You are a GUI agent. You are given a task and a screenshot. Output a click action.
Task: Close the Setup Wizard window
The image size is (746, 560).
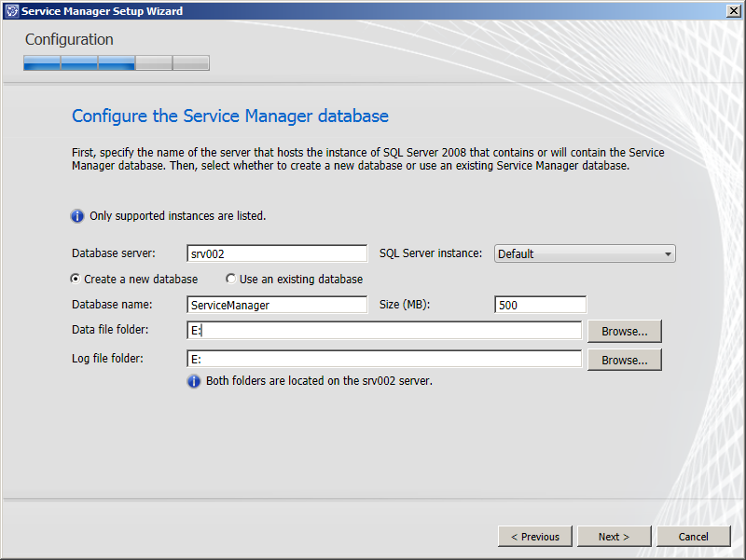734,11
